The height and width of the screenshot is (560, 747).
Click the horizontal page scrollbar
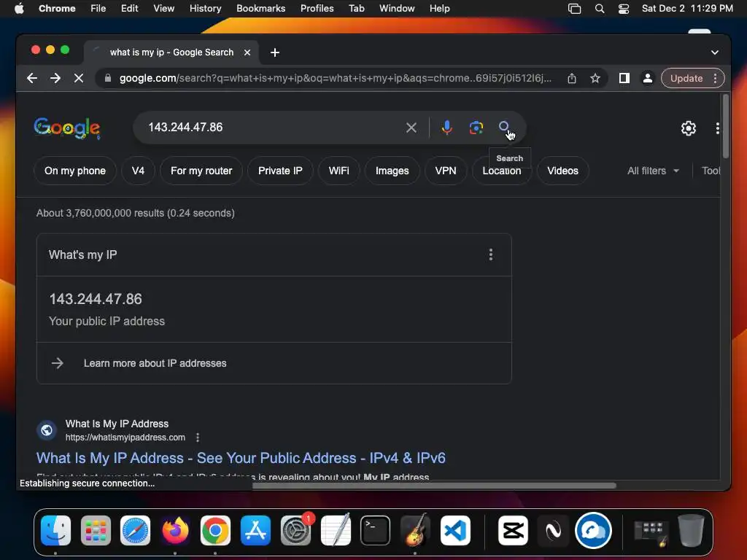click(x=434, y=486)
